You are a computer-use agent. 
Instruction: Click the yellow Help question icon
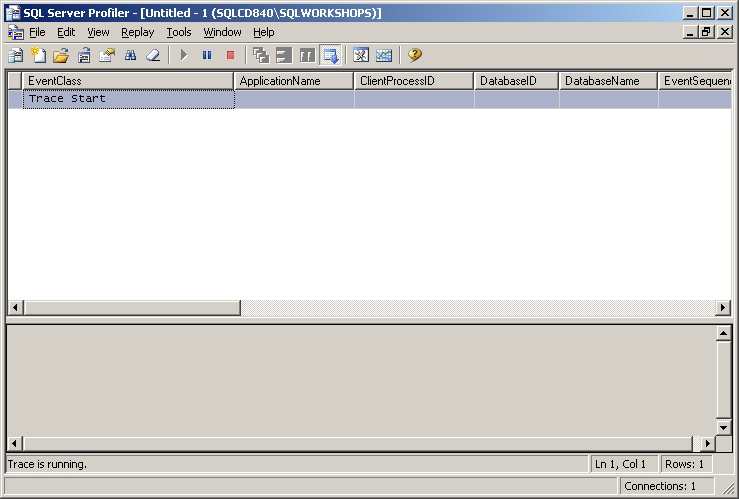coord(415,56)
